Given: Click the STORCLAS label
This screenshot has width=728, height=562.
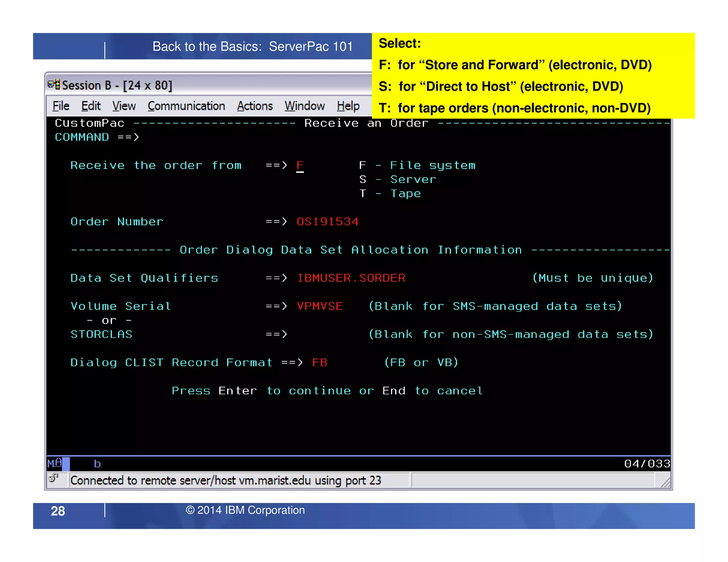Looking at the screenshot, I should coord(101,334).
